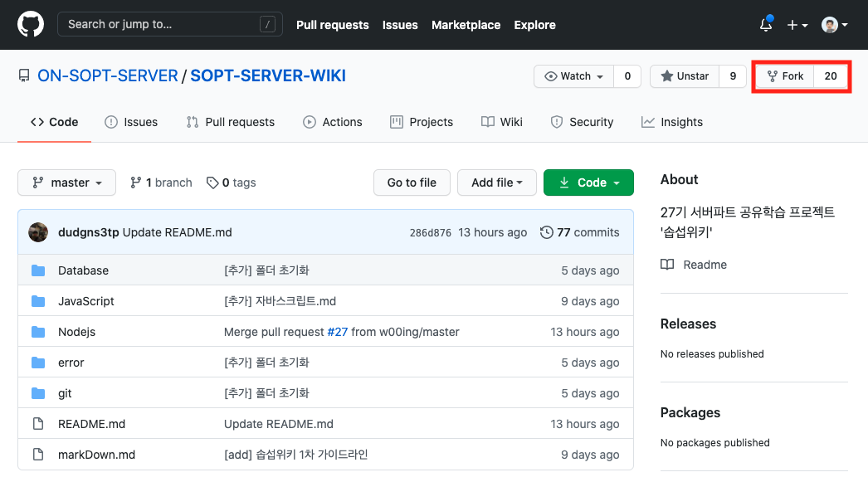868x482 pixels.
Task: Click the Unstar button
Action: click(685, 76)
